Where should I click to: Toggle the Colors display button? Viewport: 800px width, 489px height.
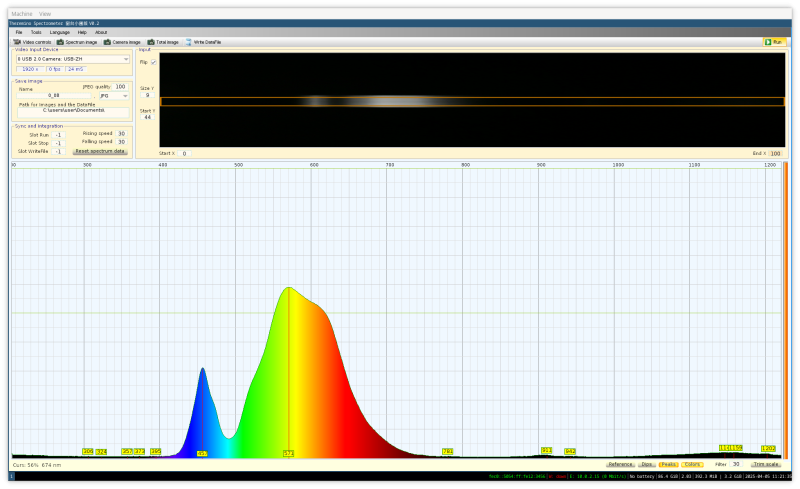point(693,464)
